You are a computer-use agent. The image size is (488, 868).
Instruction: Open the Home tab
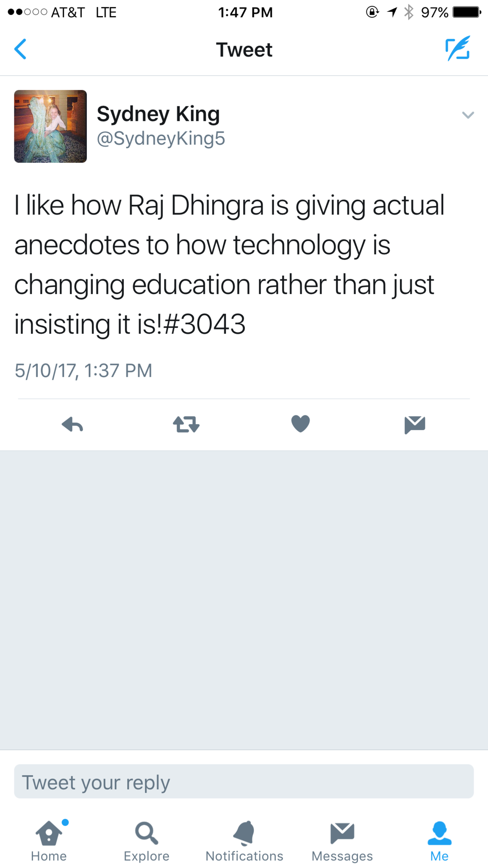pos(49,842)
